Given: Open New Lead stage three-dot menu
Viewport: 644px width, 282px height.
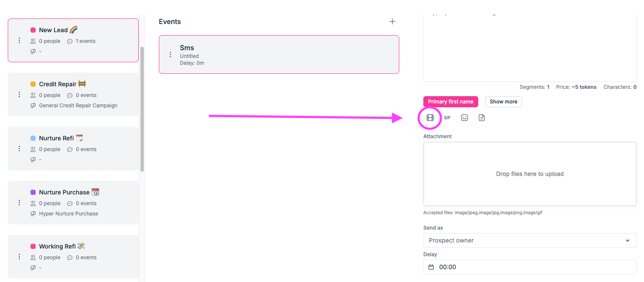Looking at the screenshot, I should (x=19, y=40).
